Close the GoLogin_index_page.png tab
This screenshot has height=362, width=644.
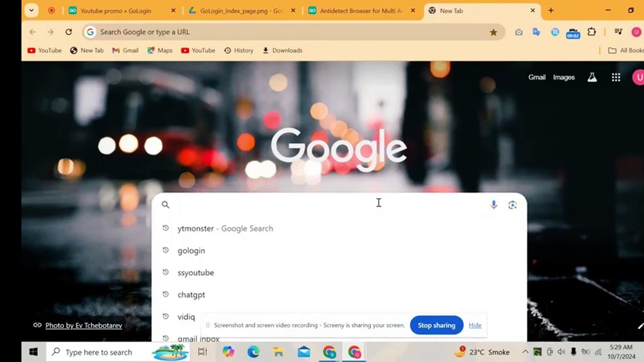point(293,11)
